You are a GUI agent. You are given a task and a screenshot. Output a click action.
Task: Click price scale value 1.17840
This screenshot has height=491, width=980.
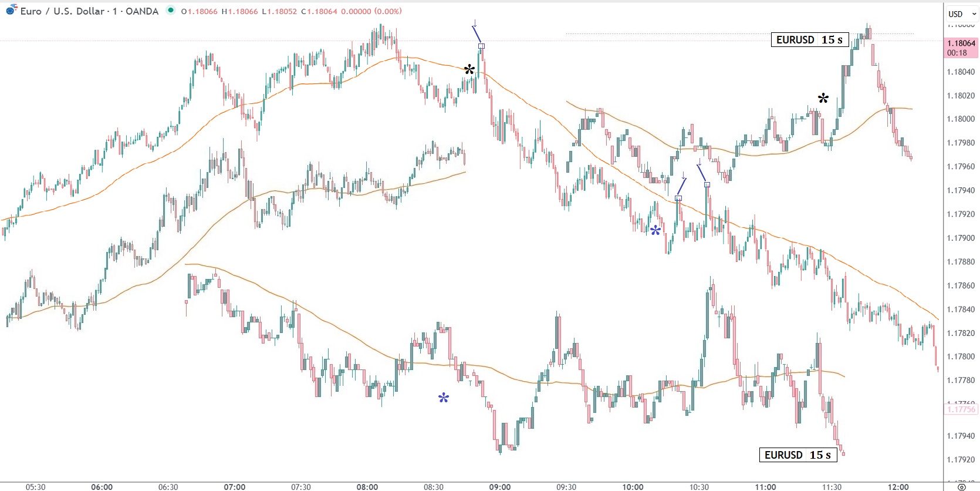961,310
